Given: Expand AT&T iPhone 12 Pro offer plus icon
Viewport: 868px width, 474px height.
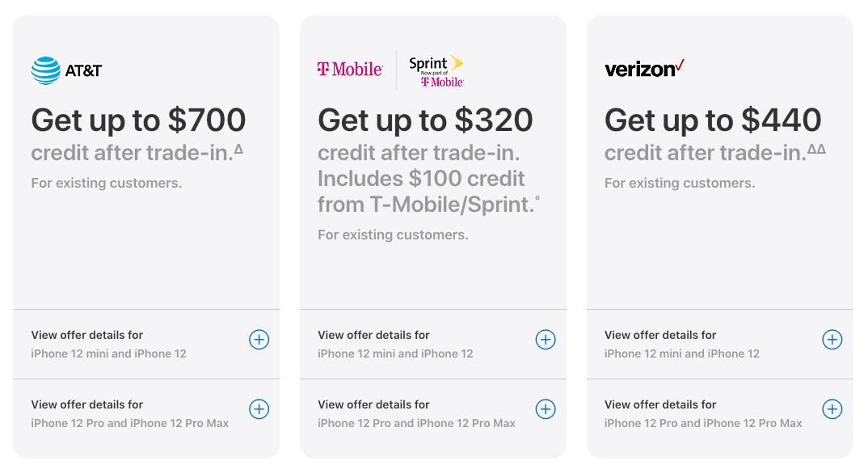Looking at the screenshot, I should point(259,409).
